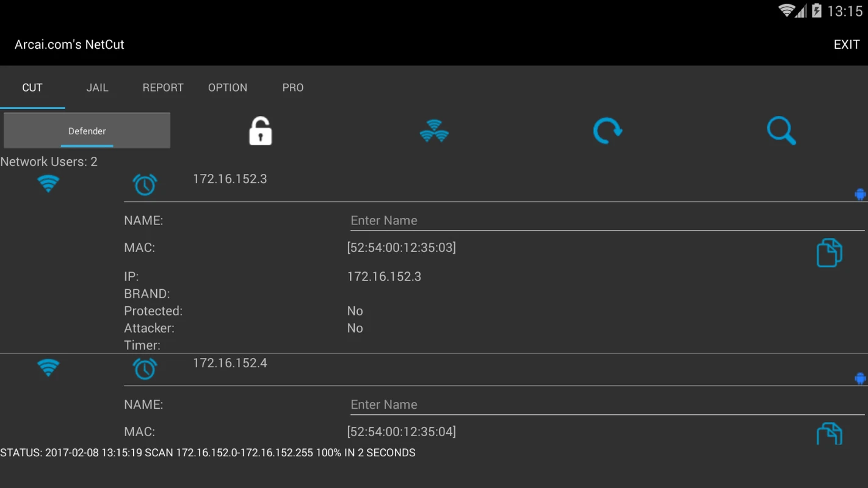Tap Android icon beside 172.16.152.3

[x=860, y=195]
